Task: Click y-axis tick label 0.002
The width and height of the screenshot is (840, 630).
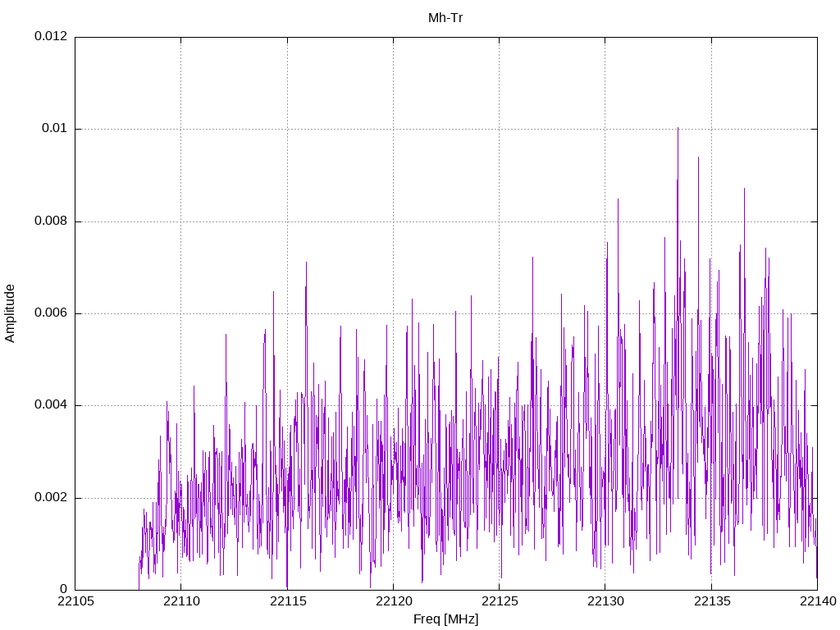Action: 51,498
